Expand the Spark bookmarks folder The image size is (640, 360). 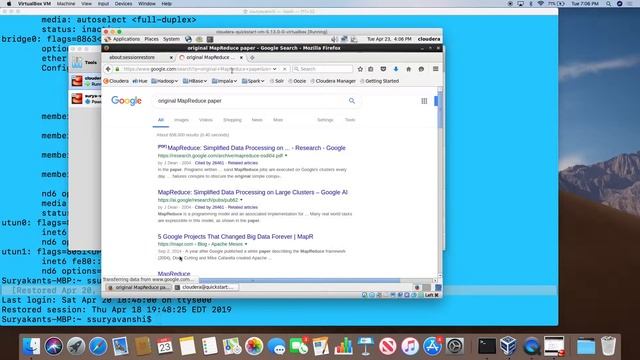coord(253,81)
